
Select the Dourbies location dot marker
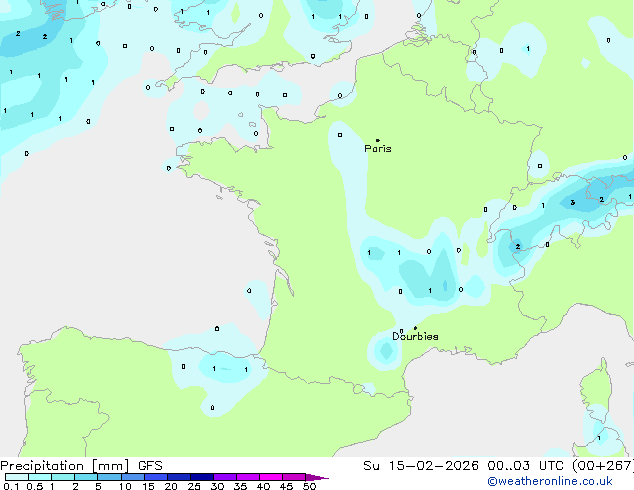click(415, 328)
